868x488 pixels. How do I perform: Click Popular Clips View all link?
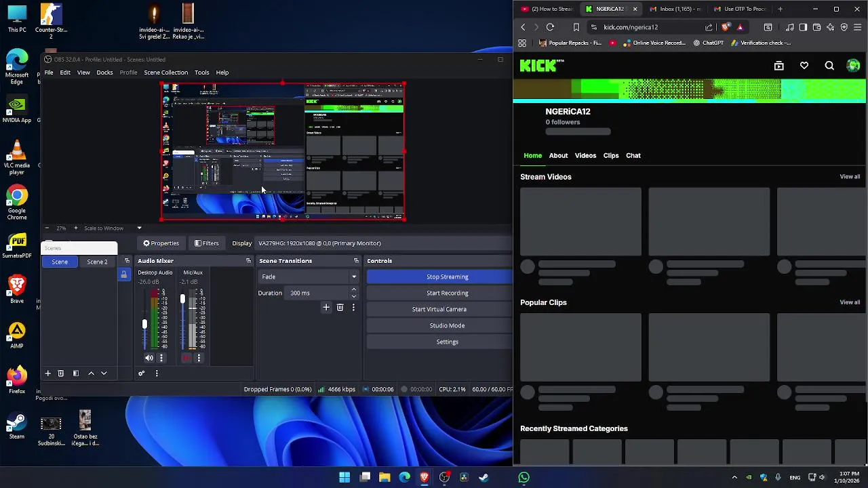coord(850,302)
